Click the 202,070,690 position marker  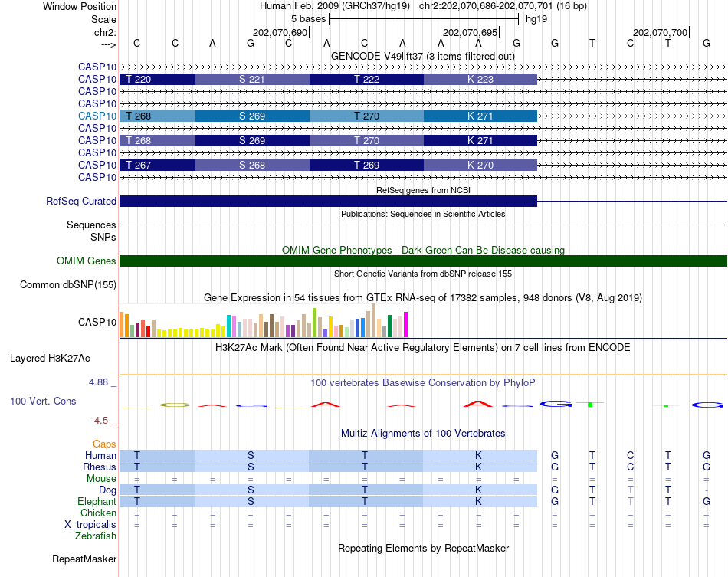point(280,32)
